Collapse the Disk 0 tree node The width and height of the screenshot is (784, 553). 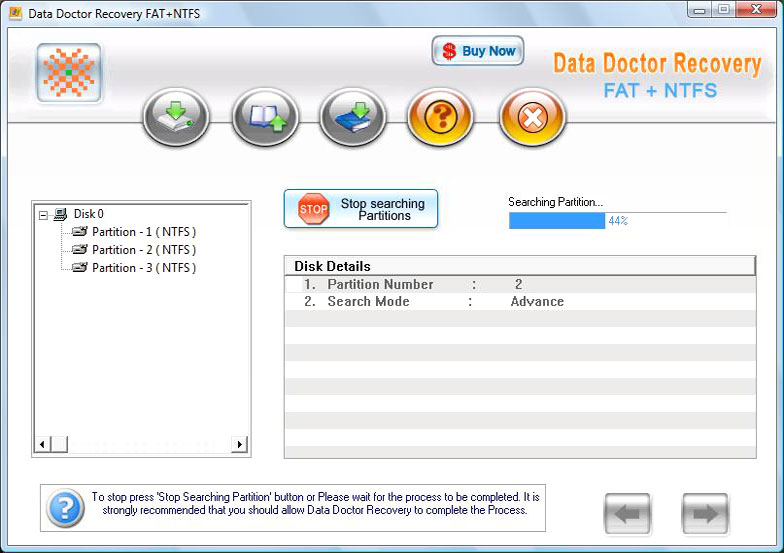point(44,215)
